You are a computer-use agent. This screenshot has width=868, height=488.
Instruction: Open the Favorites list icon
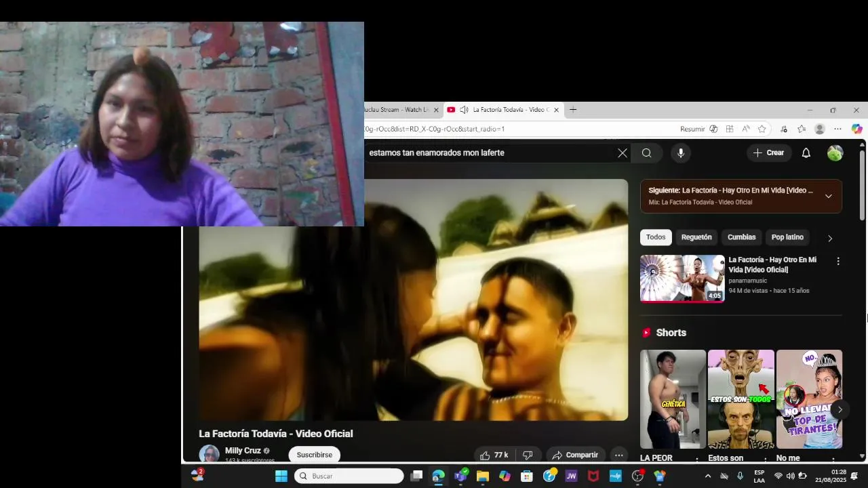(802, 129)
